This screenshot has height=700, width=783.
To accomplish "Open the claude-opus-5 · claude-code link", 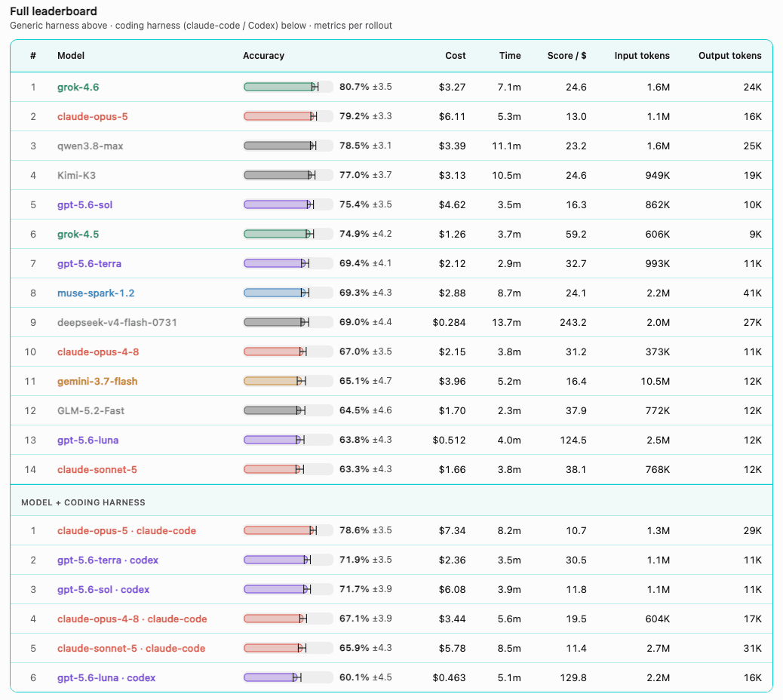I will coord(126,531).
